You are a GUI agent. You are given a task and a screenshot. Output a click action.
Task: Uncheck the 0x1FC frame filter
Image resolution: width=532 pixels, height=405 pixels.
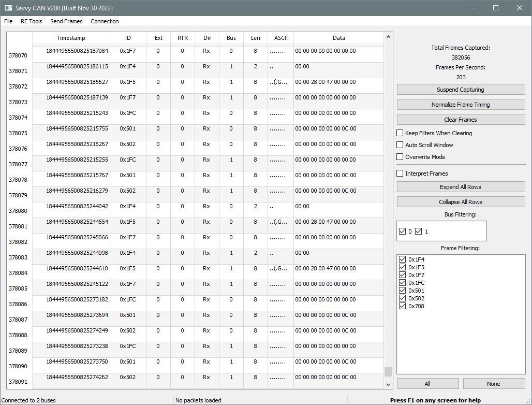[x=403, y=283]
